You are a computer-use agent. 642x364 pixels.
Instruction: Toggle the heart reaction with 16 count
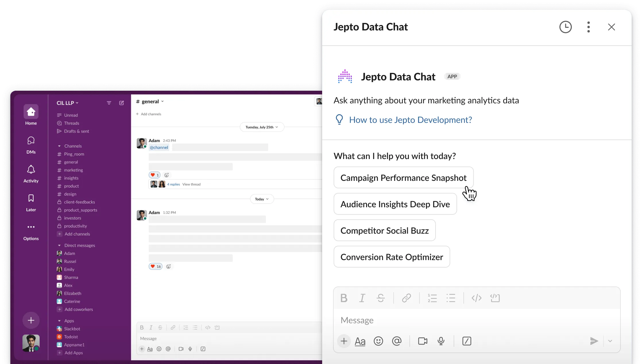click(156, 266)
